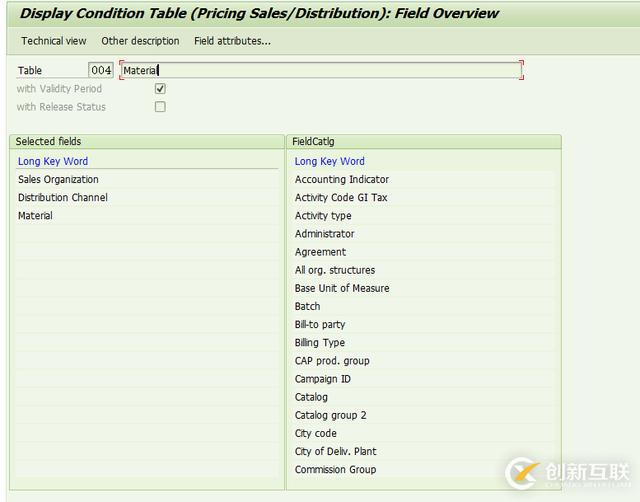Open Other description option
Screen dimensions: 640x502
140,41
